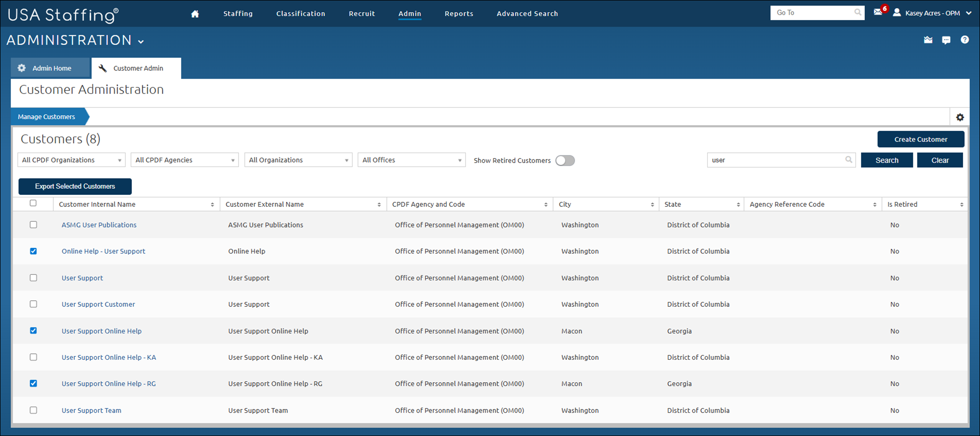Open the All CPDF Organizations dropdown
The width and height of the screenshot is (980, 436).
click(71, 160)
